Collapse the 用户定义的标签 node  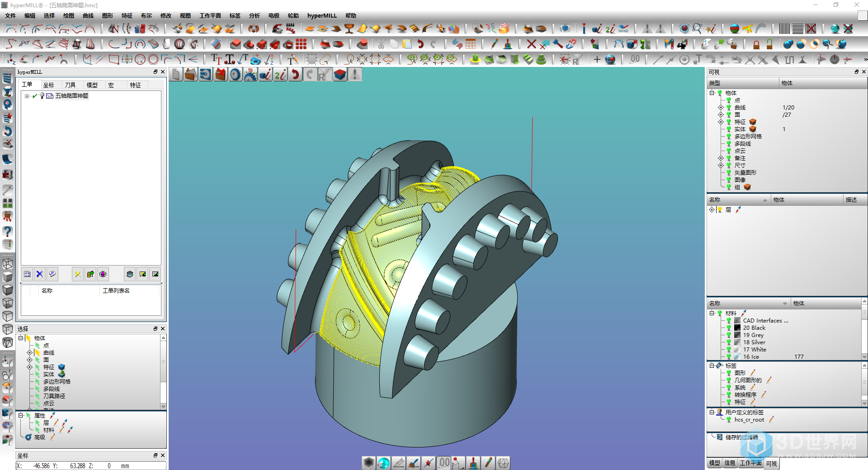click(x=712, y=412)
